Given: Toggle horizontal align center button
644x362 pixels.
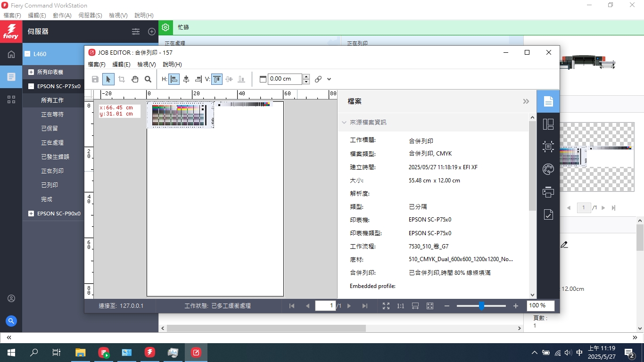Looking at the screenshot, I should pyautogui.click(x=186, y=79).
